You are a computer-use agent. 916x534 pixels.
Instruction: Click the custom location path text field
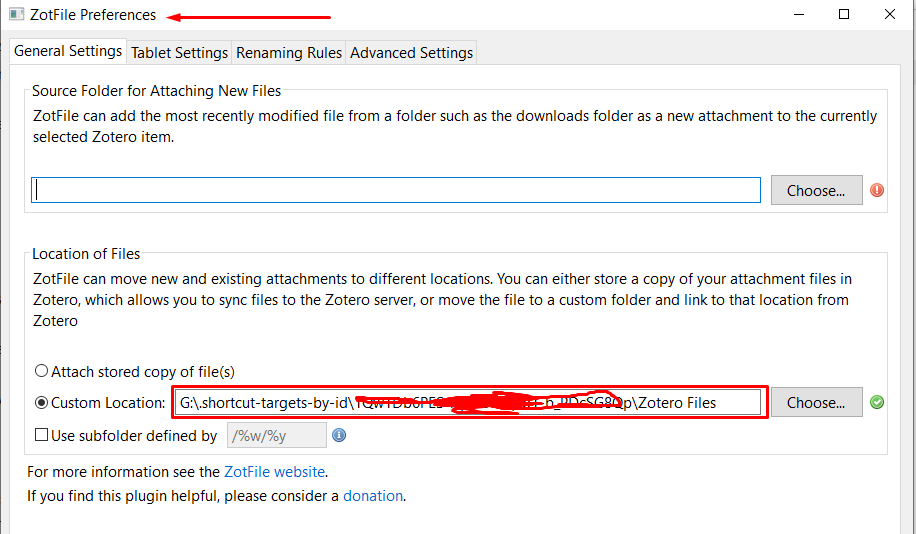(x=468, y=403)
